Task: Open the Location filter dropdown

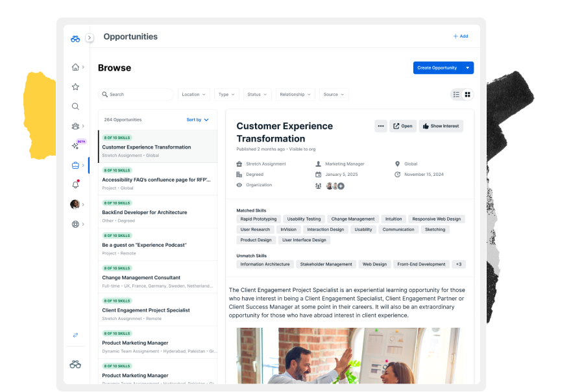Action: (193, 95)
